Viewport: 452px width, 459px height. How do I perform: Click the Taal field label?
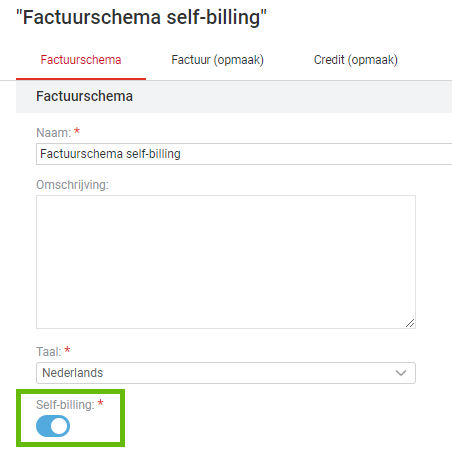tap(49, 352)
